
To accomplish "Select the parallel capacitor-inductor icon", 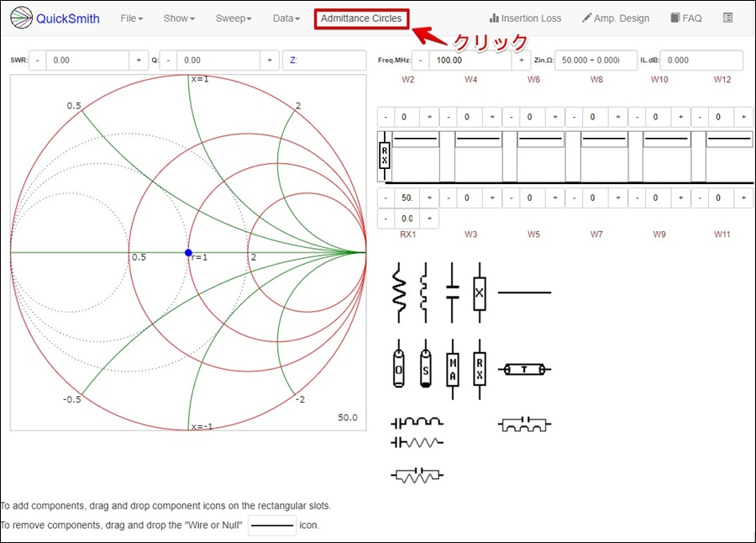I will [524, 424].
